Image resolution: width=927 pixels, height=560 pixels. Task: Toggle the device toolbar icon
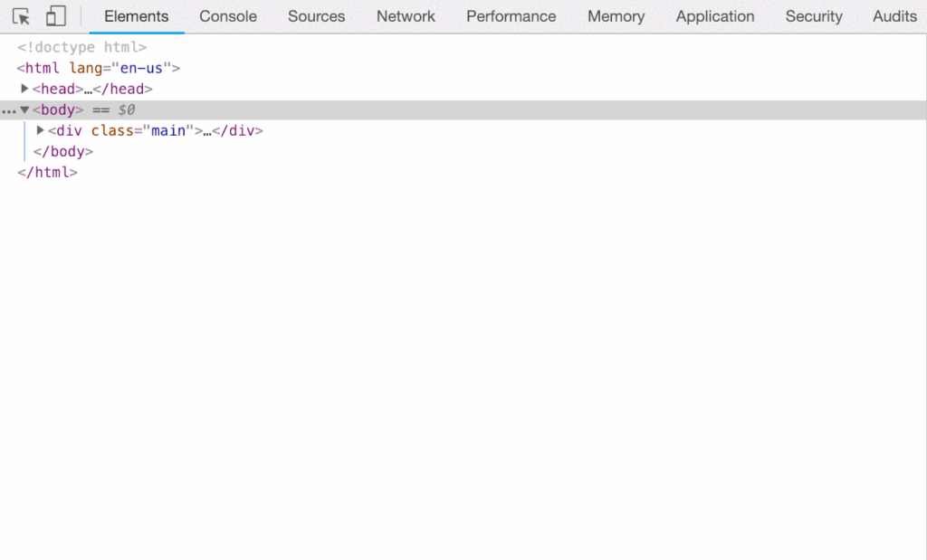point(56,16)
